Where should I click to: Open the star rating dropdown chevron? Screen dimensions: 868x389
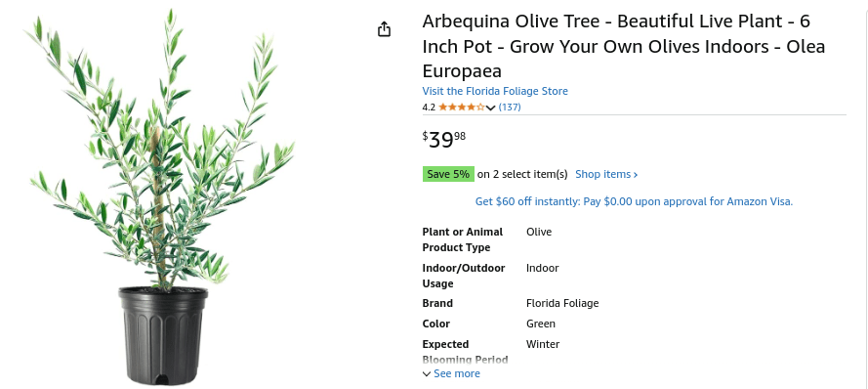coord(490,108)
